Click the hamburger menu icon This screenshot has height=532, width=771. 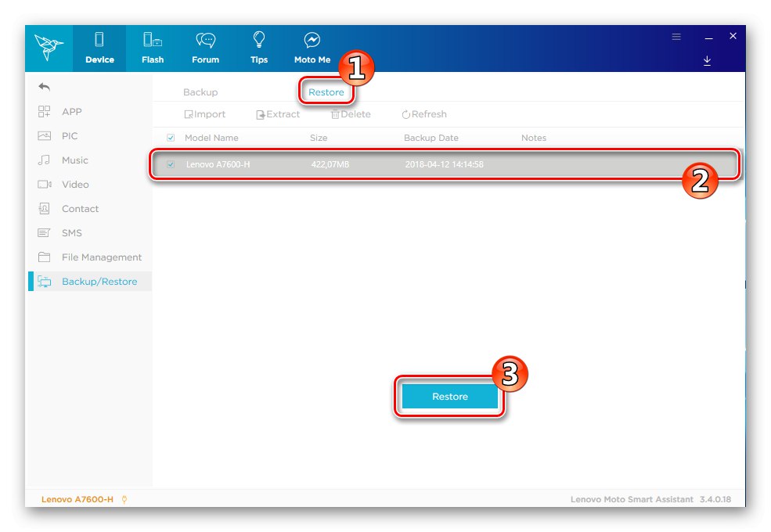tap(676, 37)
